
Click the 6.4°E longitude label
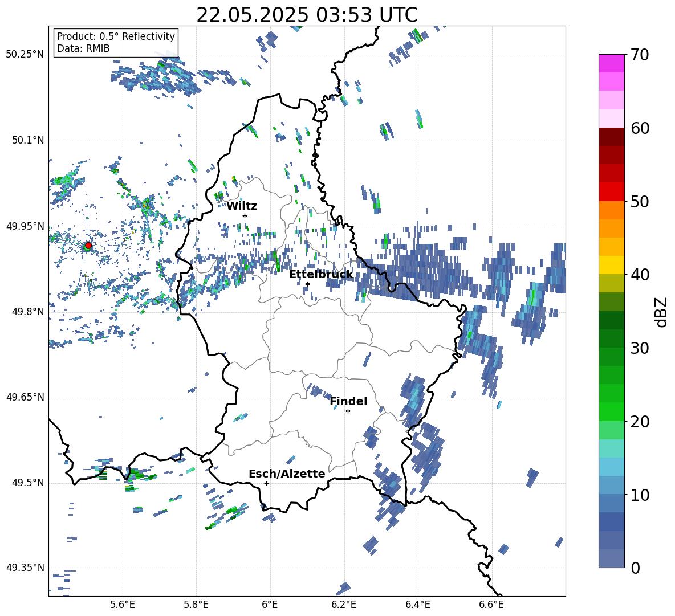point(417,605)
